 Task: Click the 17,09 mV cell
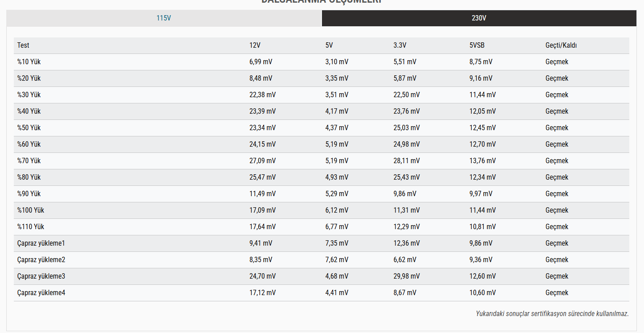[x=263, y=210]
